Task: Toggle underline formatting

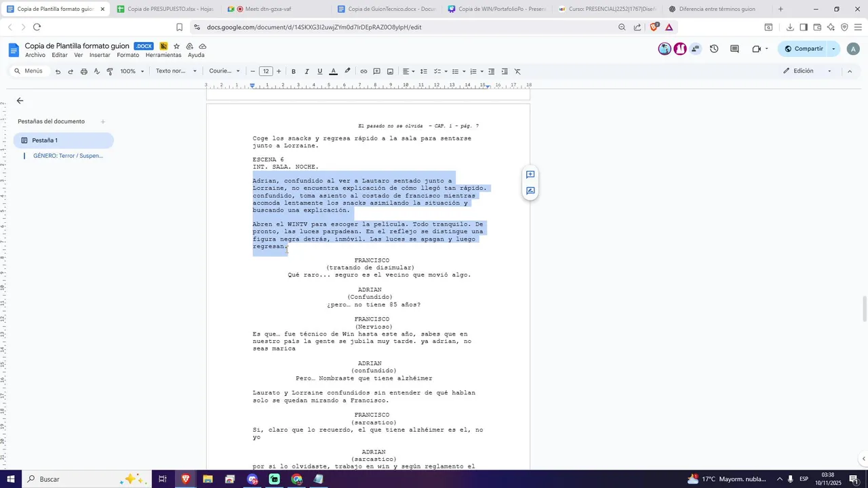Action: tap(320, 71)
